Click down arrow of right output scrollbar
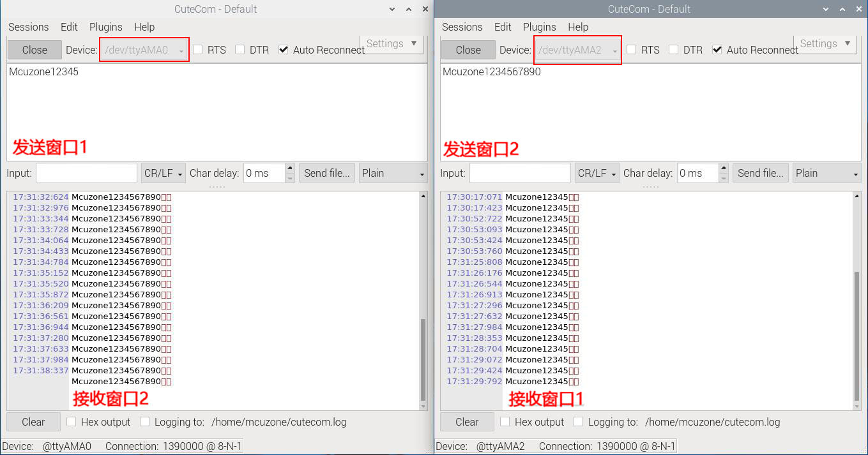 (x=857, y=405)
